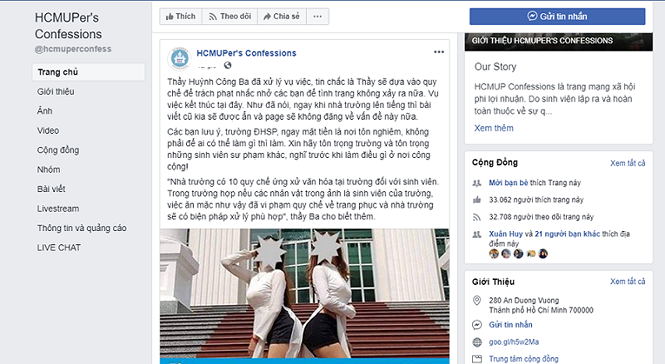
Task: Click the thumbs-up icon beside 33.062 likes
Action: (x=477, y=200)
